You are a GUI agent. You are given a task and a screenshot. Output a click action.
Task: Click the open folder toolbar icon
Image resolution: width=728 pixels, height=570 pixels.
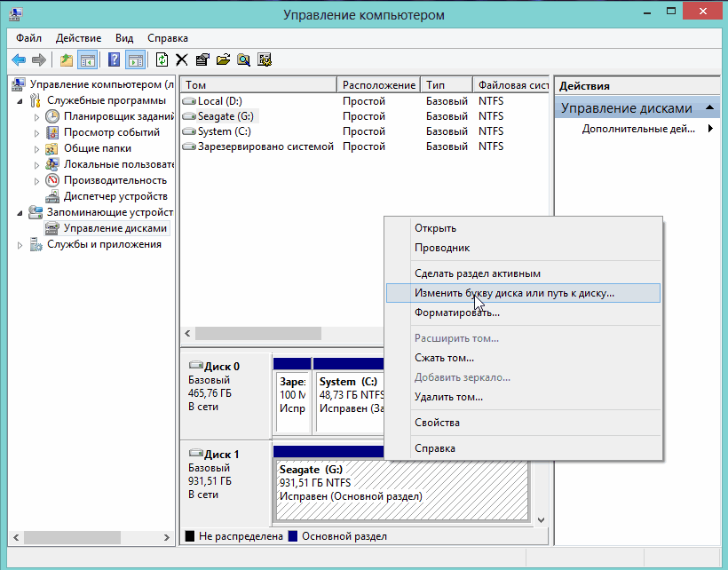(x=223, y=60)
